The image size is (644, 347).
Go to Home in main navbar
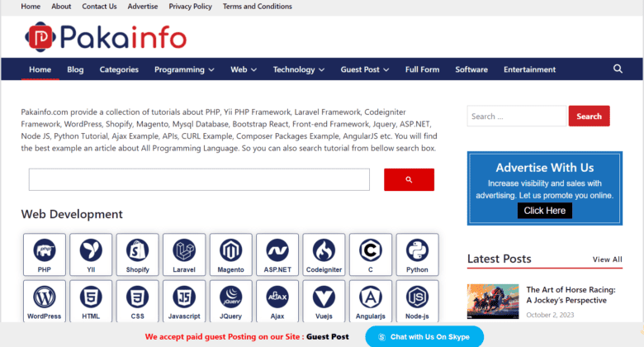pyautogui.click(x=40, y=69)
